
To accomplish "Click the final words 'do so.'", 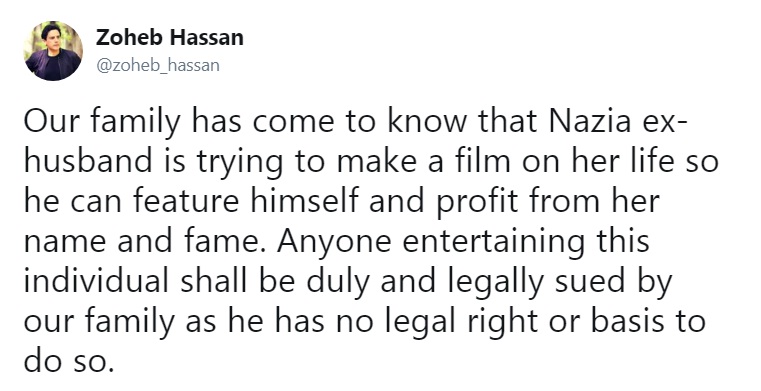I will click(x=69, y=360).
